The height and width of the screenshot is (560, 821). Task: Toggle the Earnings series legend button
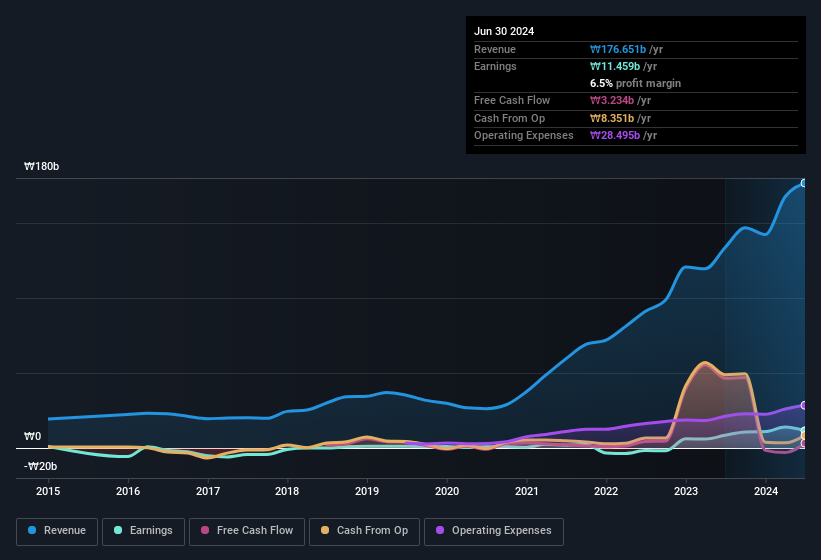tap(143, 531)
